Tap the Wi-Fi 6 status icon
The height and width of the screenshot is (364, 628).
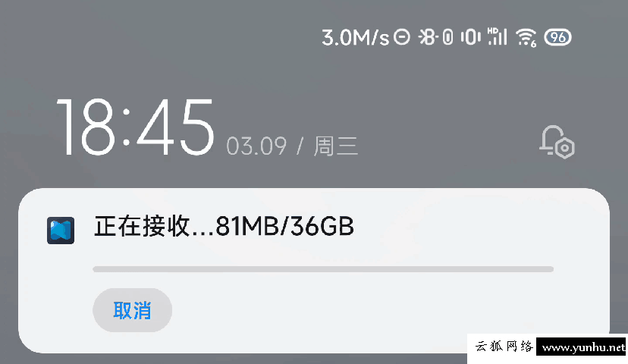(526, 38)
